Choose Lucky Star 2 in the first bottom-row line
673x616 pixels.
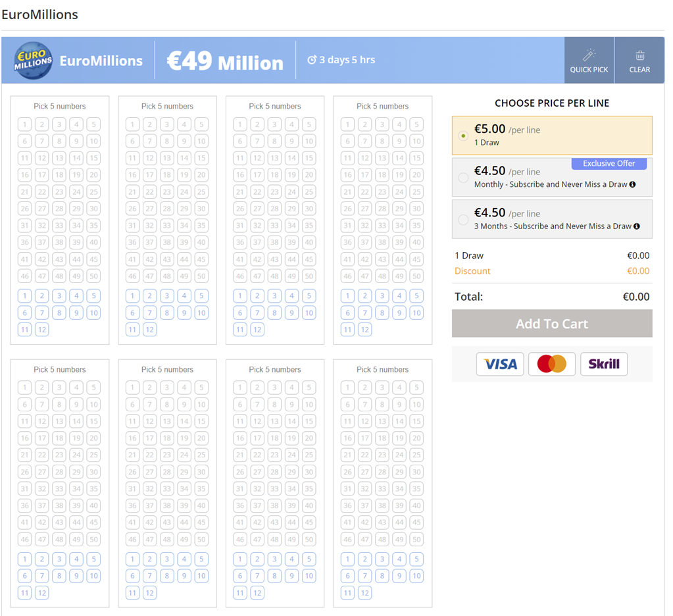point(42,559)
